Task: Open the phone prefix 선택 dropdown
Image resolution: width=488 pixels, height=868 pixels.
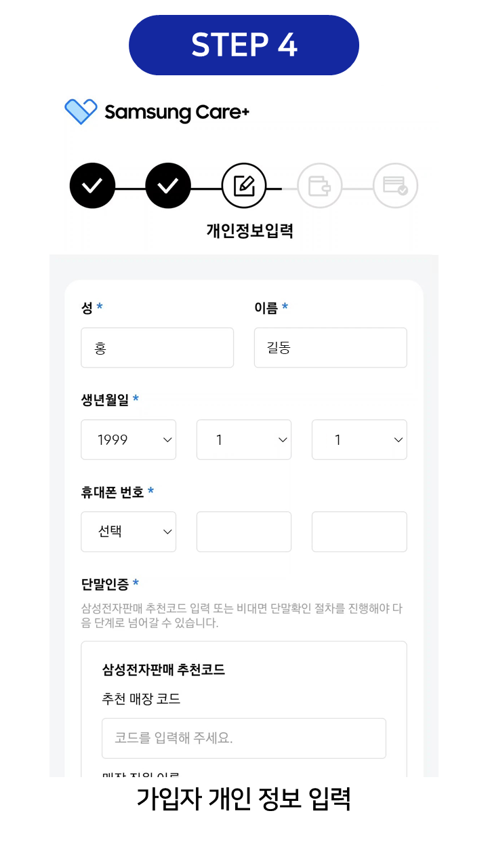Action: pos(129,532)
